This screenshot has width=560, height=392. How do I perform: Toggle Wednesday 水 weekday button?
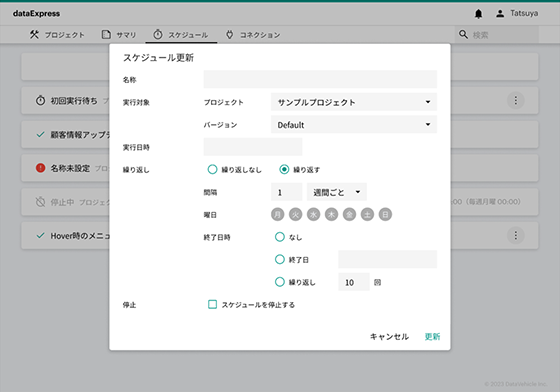tap(313, 214)
